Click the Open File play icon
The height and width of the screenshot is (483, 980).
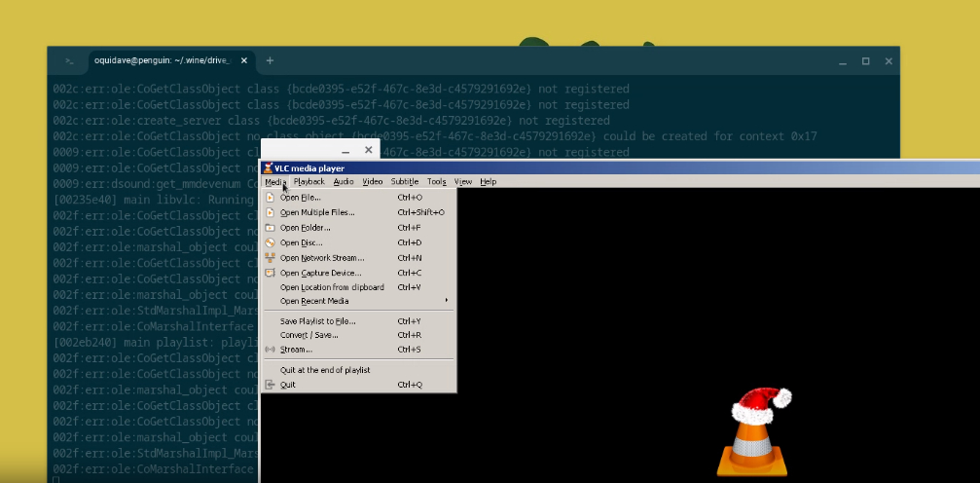point(270,198)
